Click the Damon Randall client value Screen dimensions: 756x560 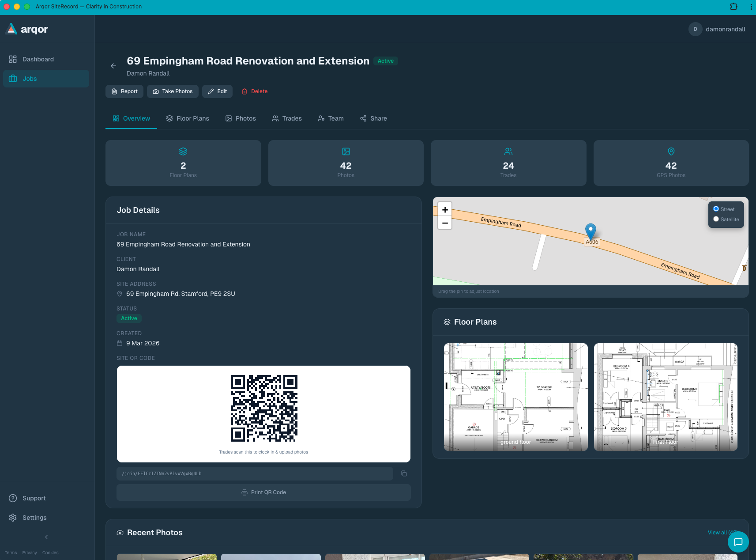138,269
